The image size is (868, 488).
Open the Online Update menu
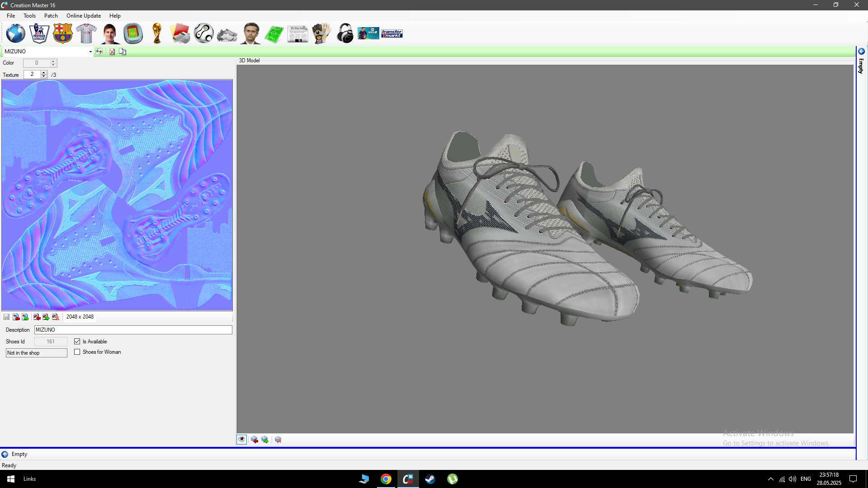tap(84, 16)
